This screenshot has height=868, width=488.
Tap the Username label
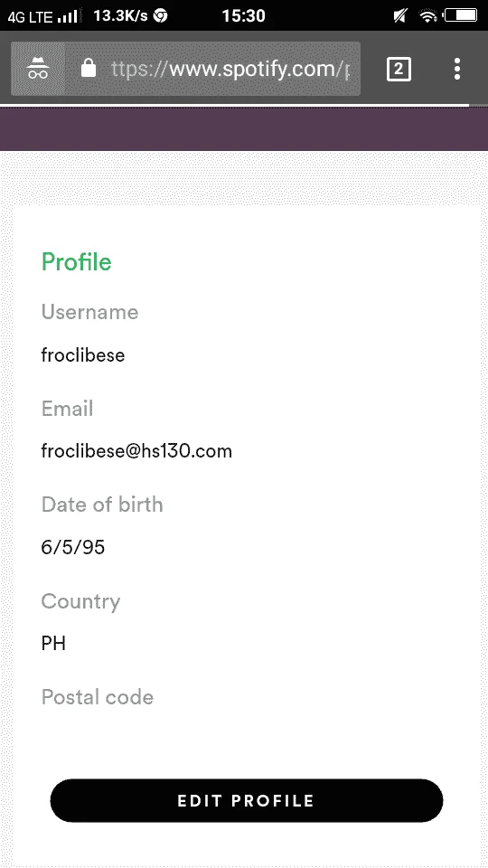[x=89, y=312]
